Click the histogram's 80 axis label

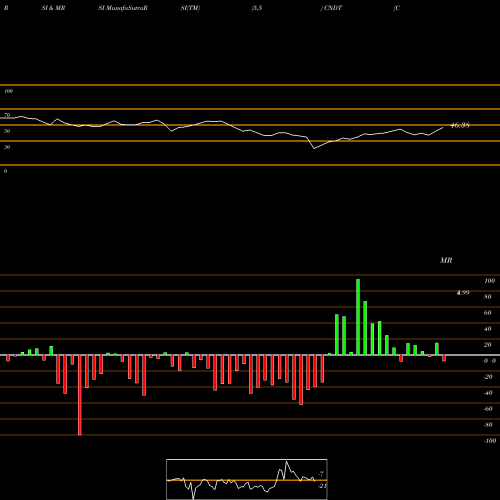(488, 297)
